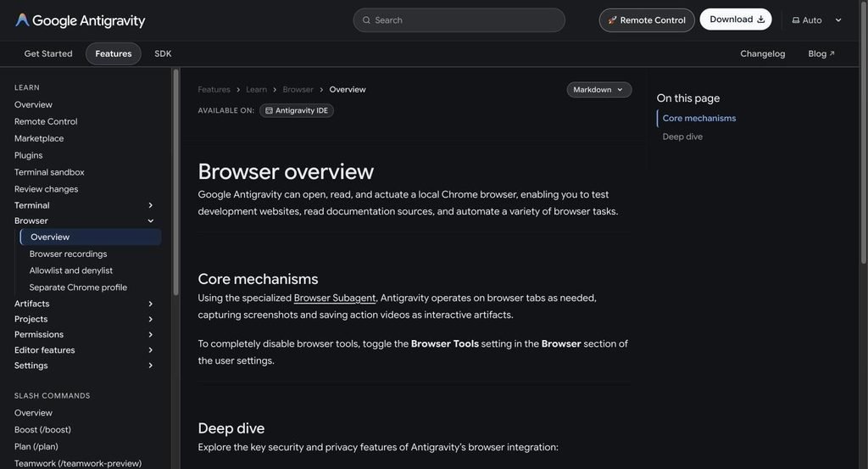Open the Markdown dropdown
The height and width of the screenshot is (469, 868).
[x=599, y=90]
